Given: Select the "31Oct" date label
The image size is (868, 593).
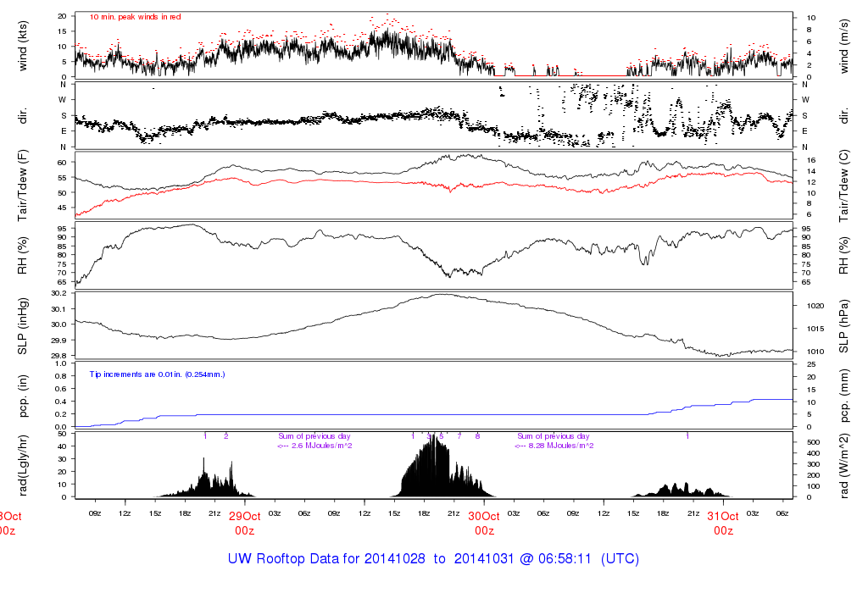Looking at the screenshot, I should pyautogui.click(x=723, y=516).
